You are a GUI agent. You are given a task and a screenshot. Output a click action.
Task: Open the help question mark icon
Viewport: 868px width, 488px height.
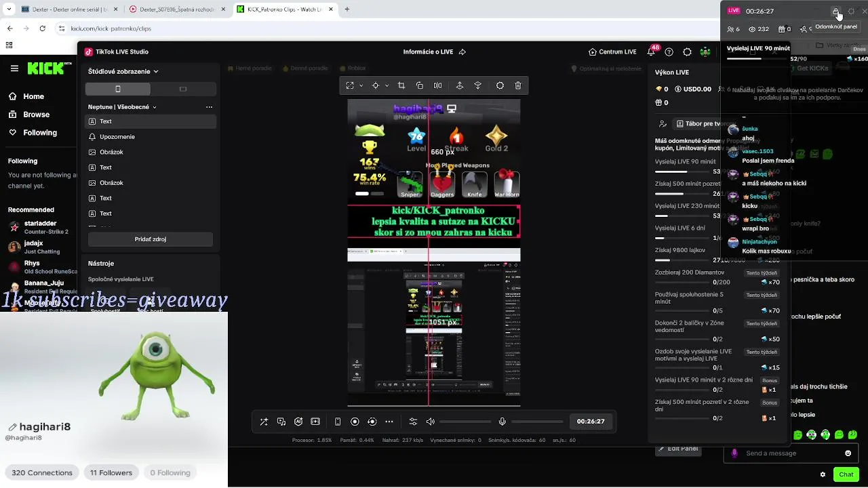669,52
